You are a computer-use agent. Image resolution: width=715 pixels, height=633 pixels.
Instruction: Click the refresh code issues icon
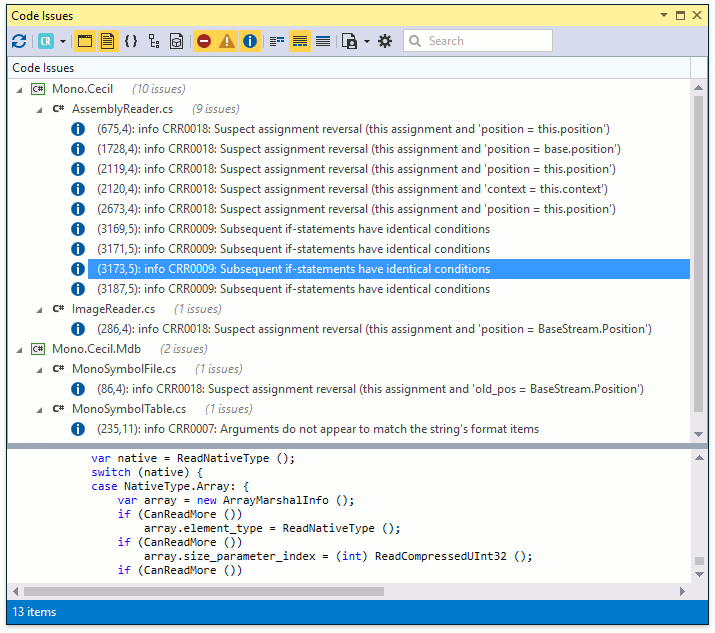tap(19, 41)
